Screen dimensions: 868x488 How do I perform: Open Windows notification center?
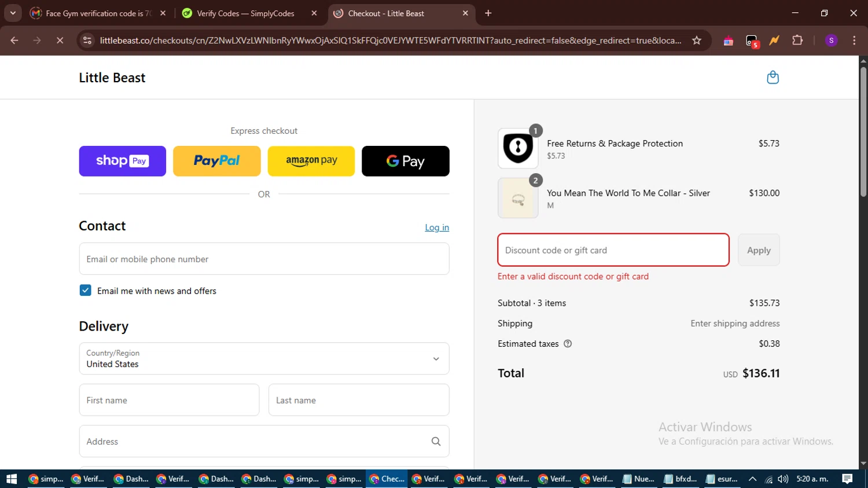[847, 479]
